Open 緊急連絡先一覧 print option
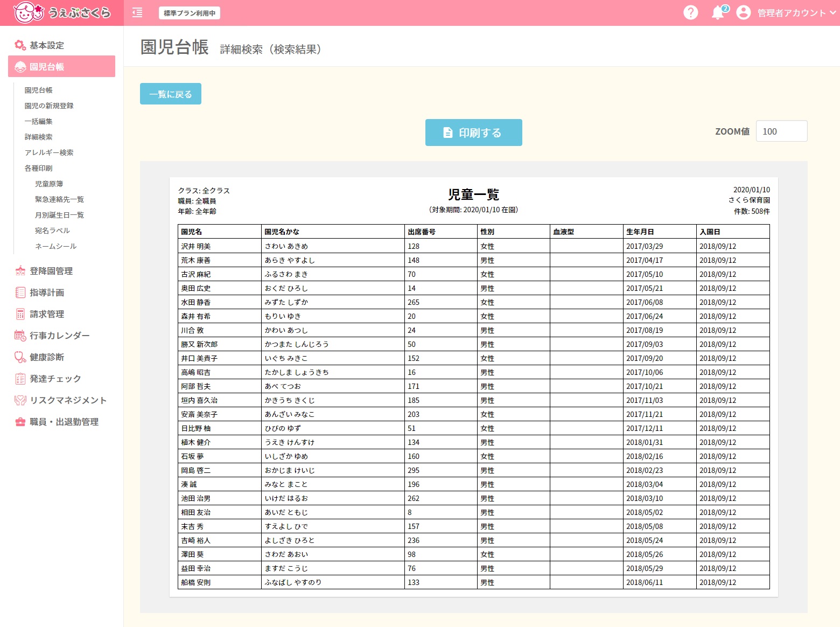 coord(60,199)
